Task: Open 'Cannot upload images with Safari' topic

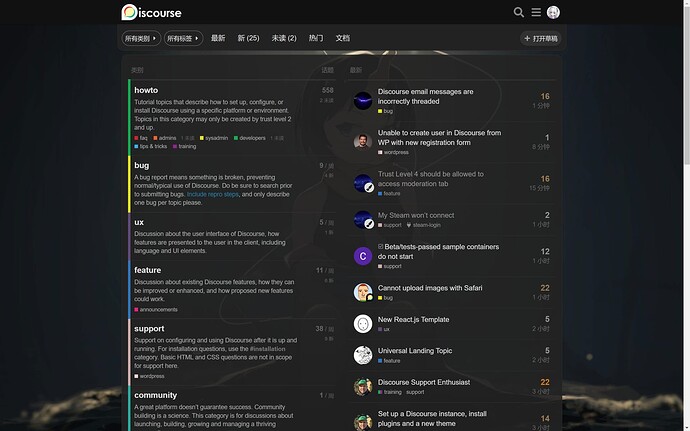Action: click(430, 288)
